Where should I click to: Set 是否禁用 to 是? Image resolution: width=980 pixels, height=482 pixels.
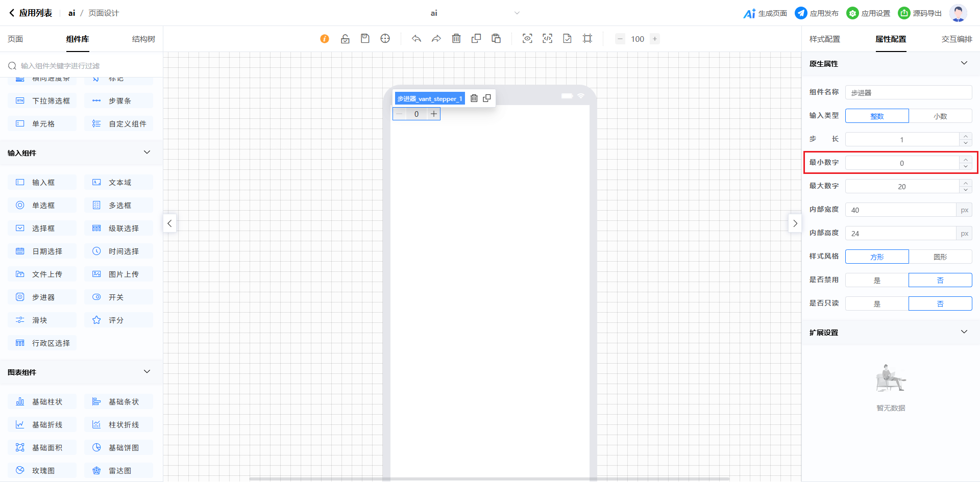(x=877, y=281)
